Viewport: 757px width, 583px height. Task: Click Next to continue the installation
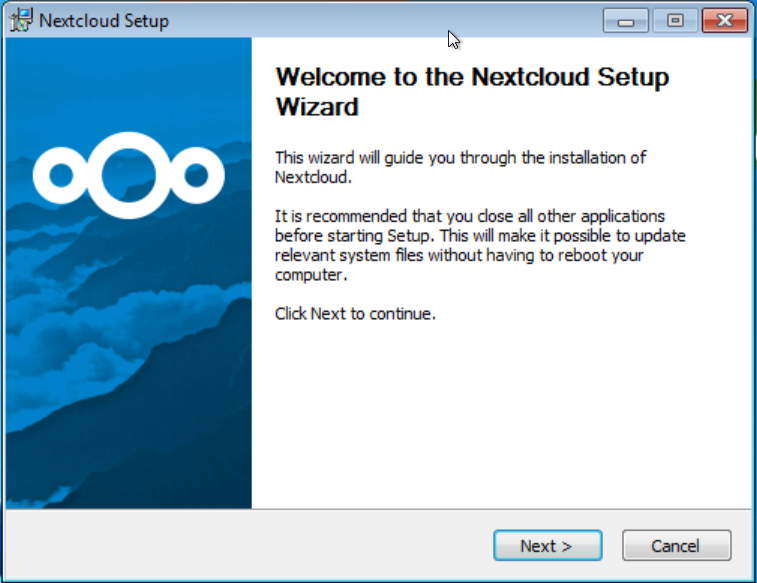pos(546,546)
